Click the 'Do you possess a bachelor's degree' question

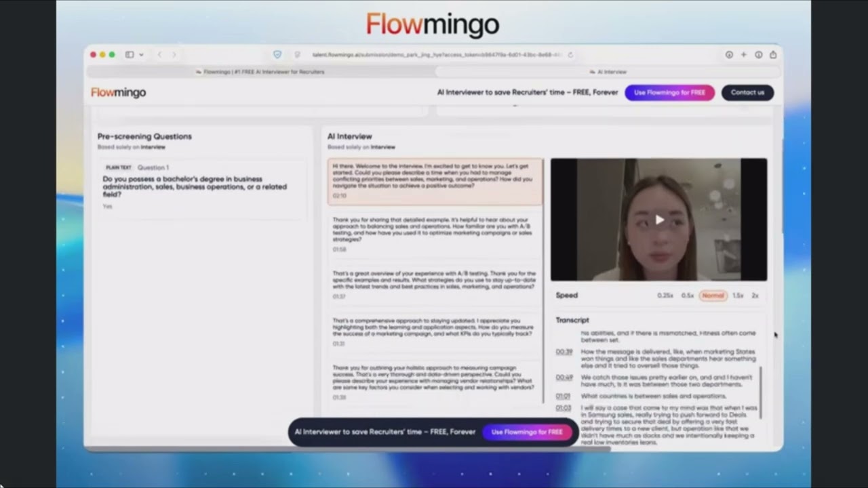195,186
